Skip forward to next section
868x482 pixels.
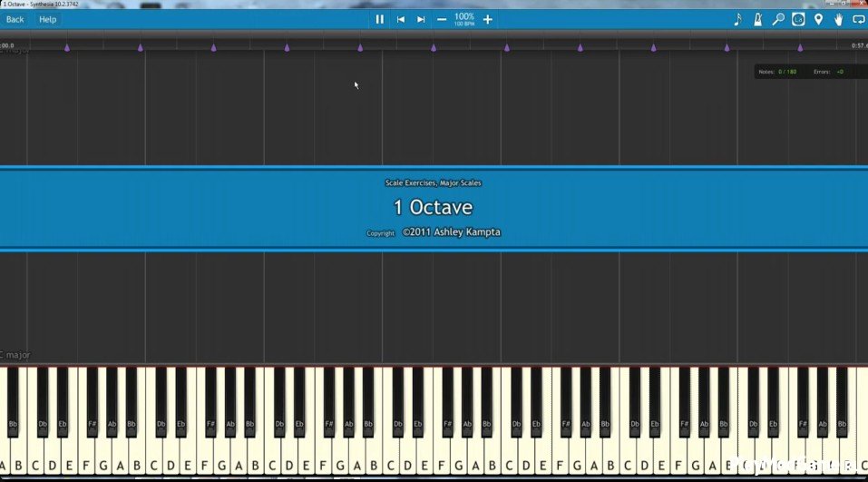pos(421,19)
